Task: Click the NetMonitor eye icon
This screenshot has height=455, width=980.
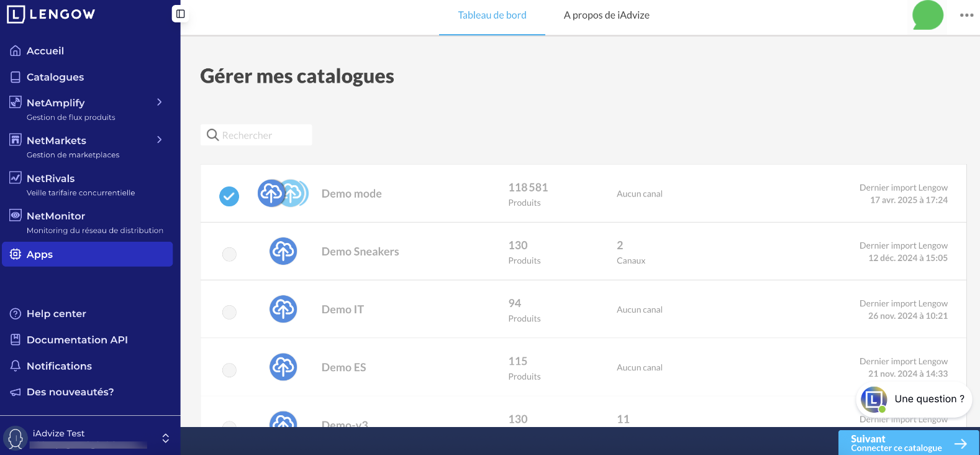Action: click(x=16, y=215)
